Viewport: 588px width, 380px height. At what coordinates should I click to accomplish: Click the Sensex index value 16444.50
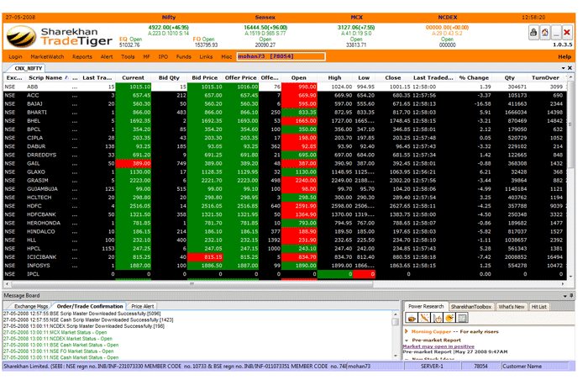(265, 28)
